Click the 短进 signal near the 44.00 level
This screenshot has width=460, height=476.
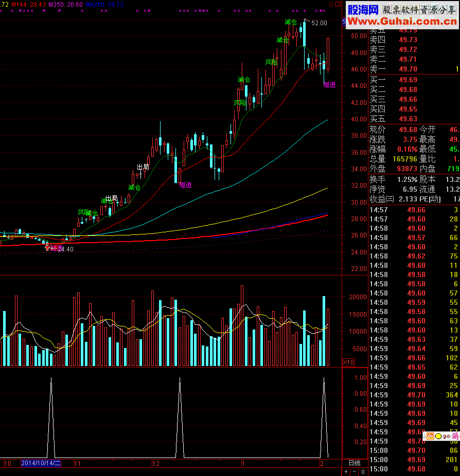pyautogui.click(x=330, y=85)
